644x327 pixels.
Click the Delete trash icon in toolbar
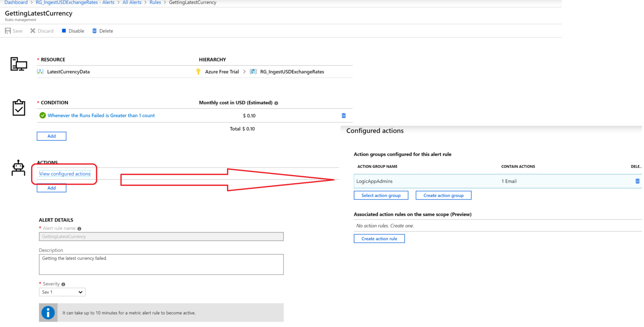click(94, 31)
